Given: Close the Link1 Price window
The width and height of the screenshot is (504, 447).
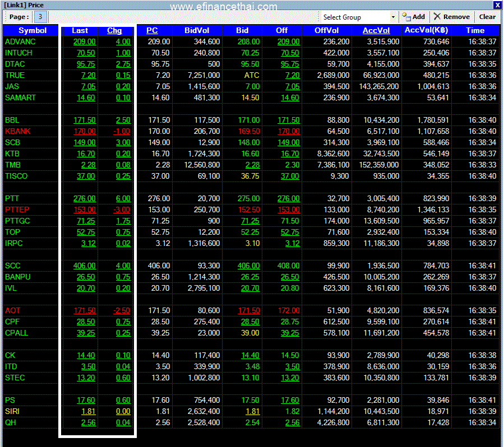Looking at the screenshot, I should point(497,5).
